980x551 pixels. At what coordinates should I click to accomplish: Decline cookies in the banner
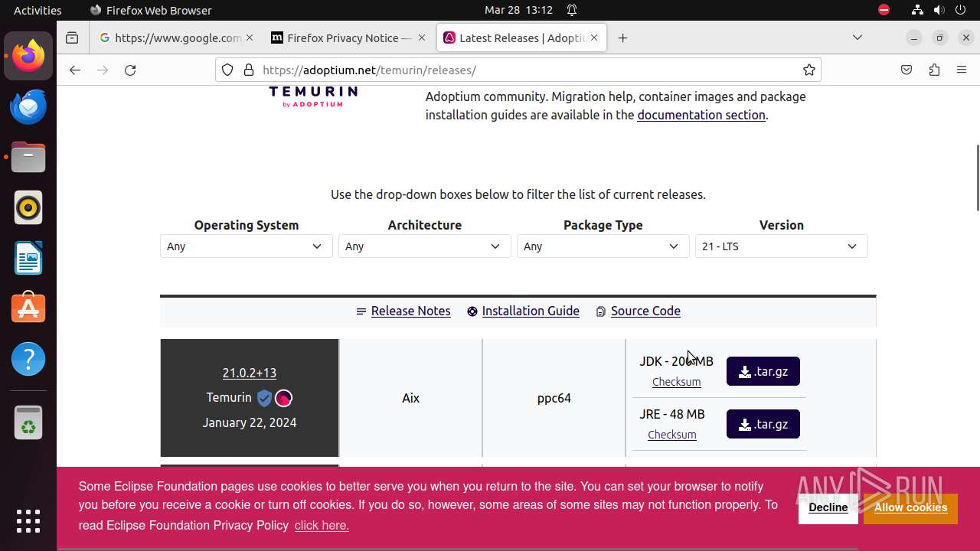(x=828, y=507)
